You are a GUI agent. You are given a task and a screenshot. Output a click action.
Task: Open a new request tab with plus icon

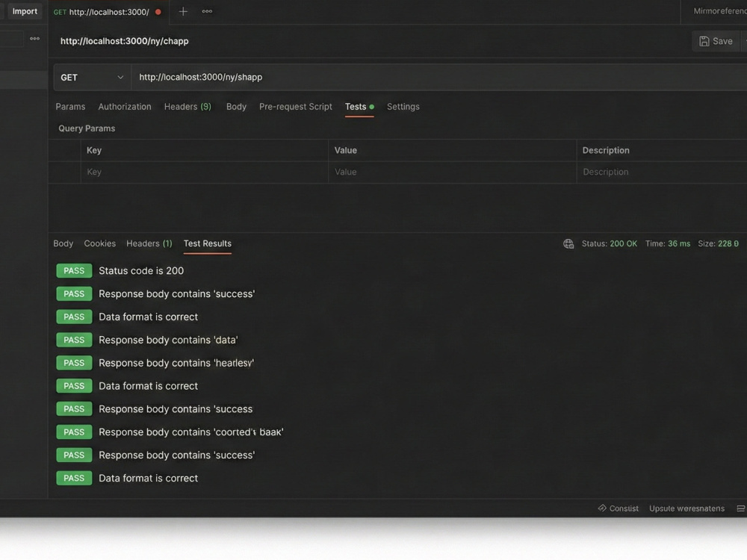click(183, 11)
